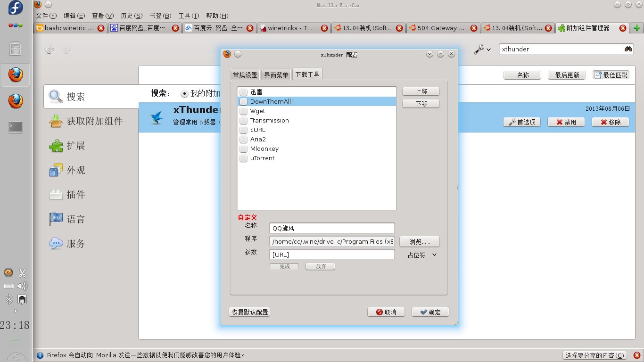Toggle the Transmission checkbox
This screenshot has width=644, height=362.
pos(243,121)
